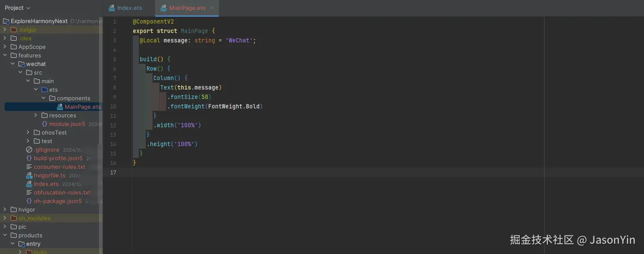Click the wechat module folder icon
Image resolution: width=644 pixels, height=254 pixels.
coord(21,64)
